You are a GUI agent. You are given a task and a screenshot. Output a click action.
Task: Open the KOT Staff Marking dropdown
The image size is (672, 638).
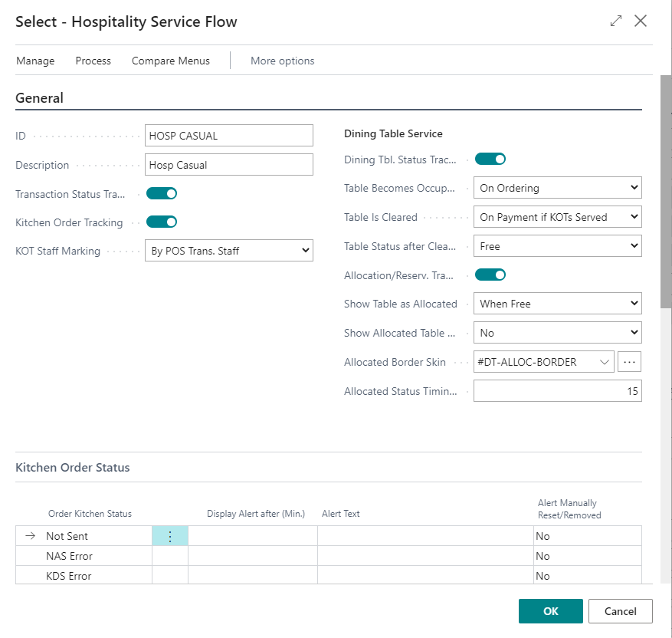228,251
